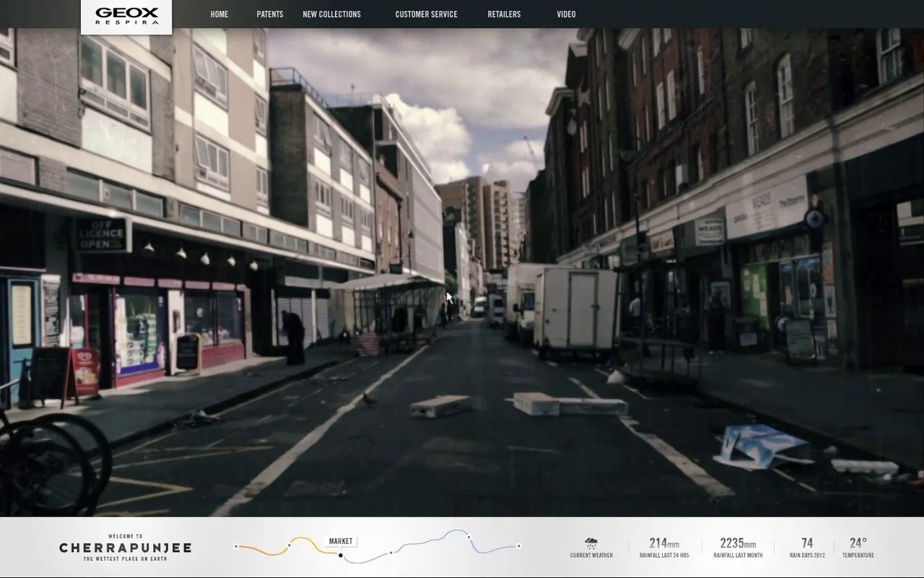Open the Patents menu item

[x=270, y=14]
